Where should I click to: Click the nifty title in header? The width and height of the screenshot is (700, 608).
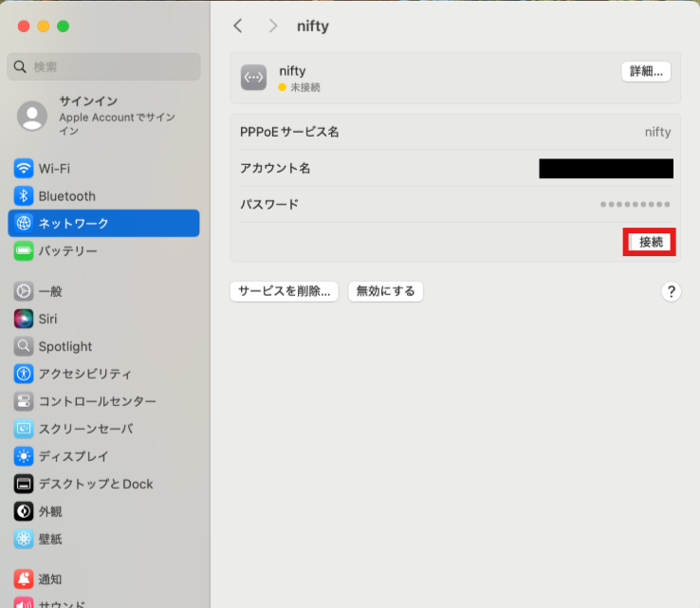(x=313, y=27)
